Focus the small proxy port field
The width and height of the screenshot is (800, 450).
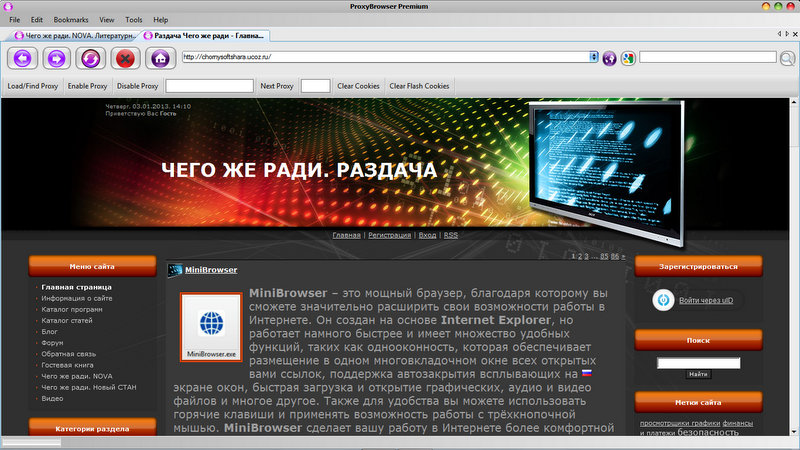point(315,86)
